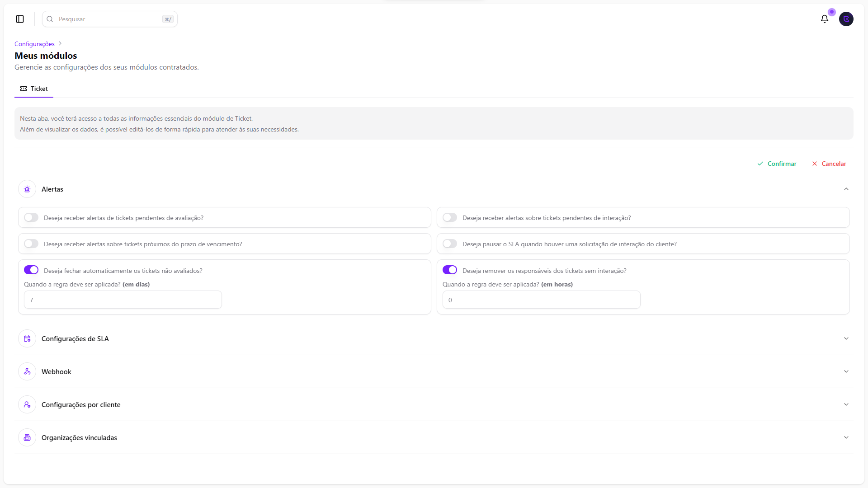
Task: Select the Ticket tab
Action: [x=34, y=89]
